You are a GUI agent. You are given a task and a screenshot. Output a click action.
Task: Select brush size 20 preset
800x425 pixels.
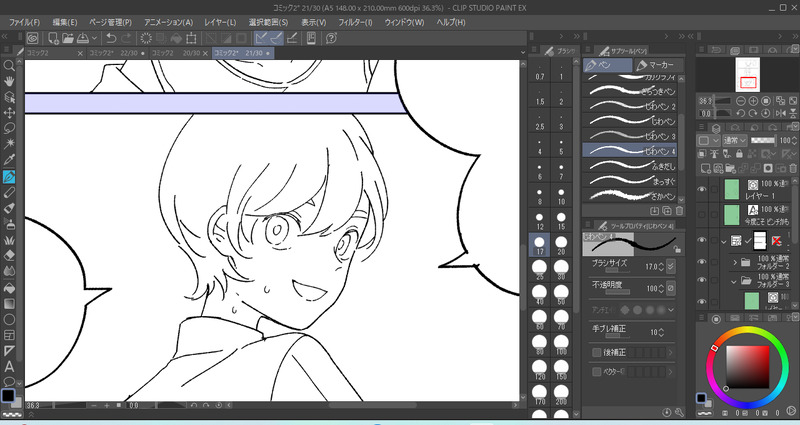point(561,245)
